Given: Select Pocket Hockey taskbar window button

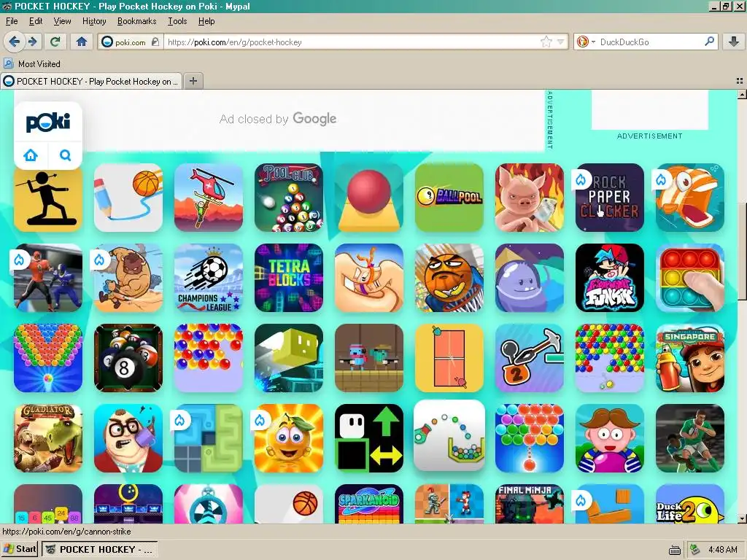Looking at the screenshot, I should click(x=99, y=549).
